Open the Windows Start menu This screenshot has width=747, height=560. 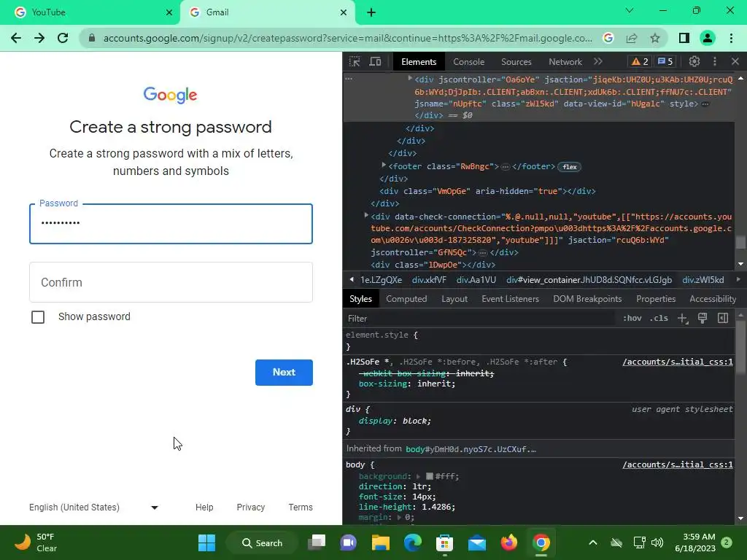[206, 542]
